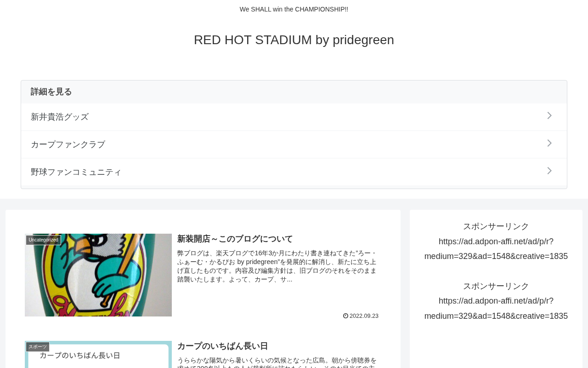Click the カープのいちばん長い日 post thumbnail
The height and width of the screenshot is (368, 588).
point(98,355)
